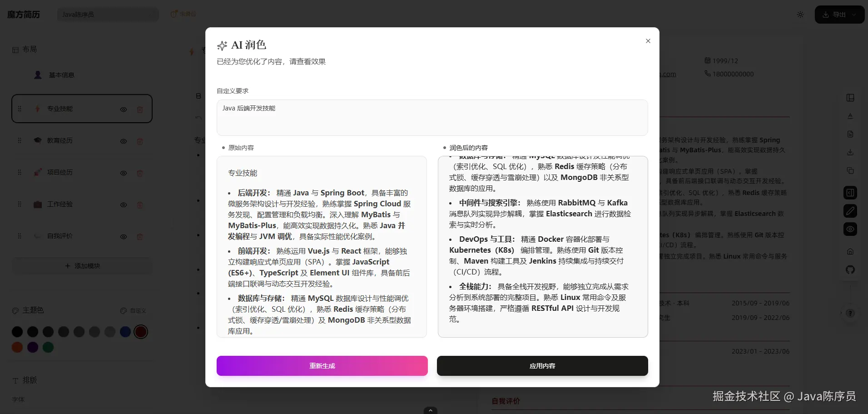Screen dimensions: 868x414
Task: Click the download icon in right toolbar
Action: coord(850,152)
